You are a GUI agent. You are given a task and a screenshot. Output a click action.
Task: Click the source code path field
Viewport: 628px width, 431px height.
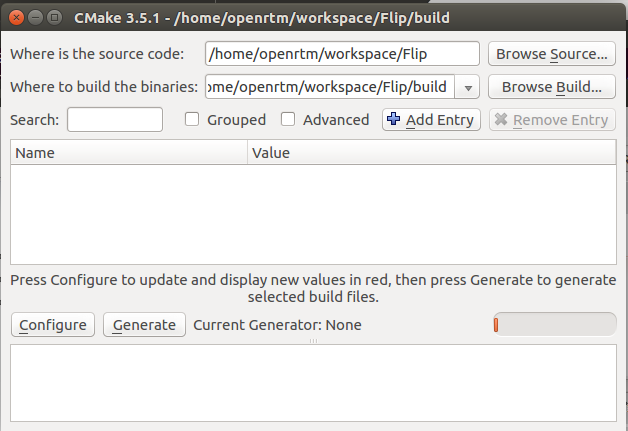(x=342, y=54)
